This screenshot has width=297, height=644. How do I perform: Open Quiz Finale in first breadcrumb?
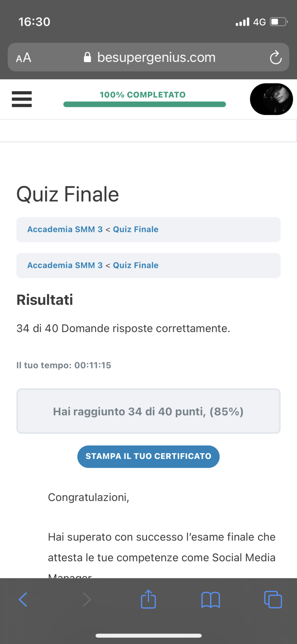[x=136, y=229]
